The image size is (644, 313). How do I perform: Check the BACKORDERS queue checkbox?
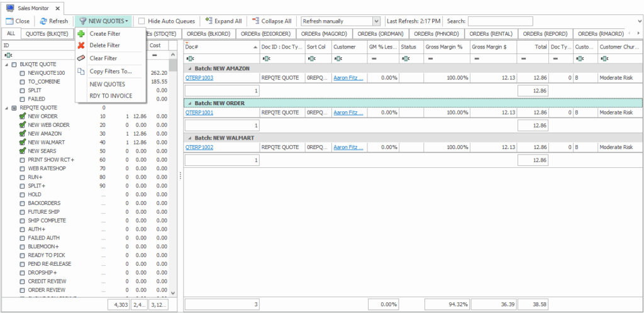point(23,204)
